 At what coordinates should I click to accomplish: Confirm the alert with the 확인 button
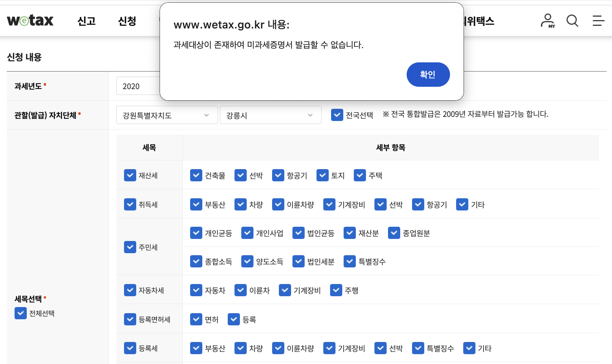pyautogui.click(x=428, y=75)
